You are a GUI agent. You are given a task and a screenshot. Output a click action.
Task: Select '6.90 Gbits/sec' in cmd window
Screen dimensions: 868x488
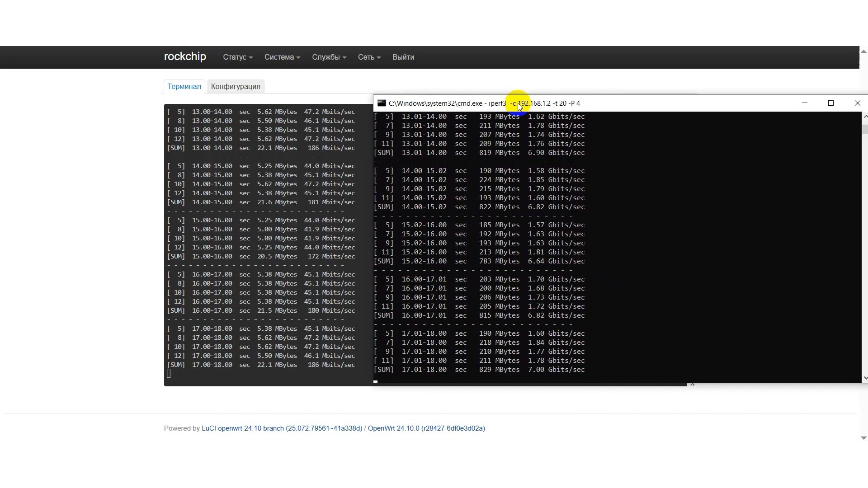click(x=557, y=153)
